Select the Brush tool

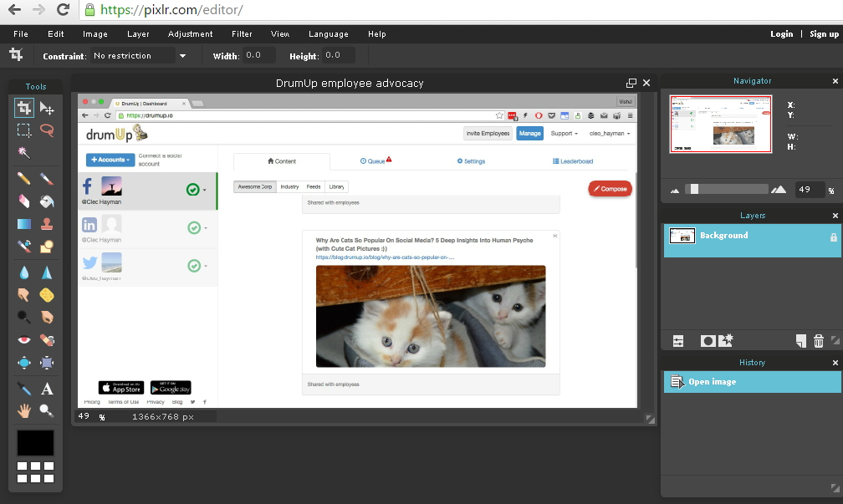47,178
